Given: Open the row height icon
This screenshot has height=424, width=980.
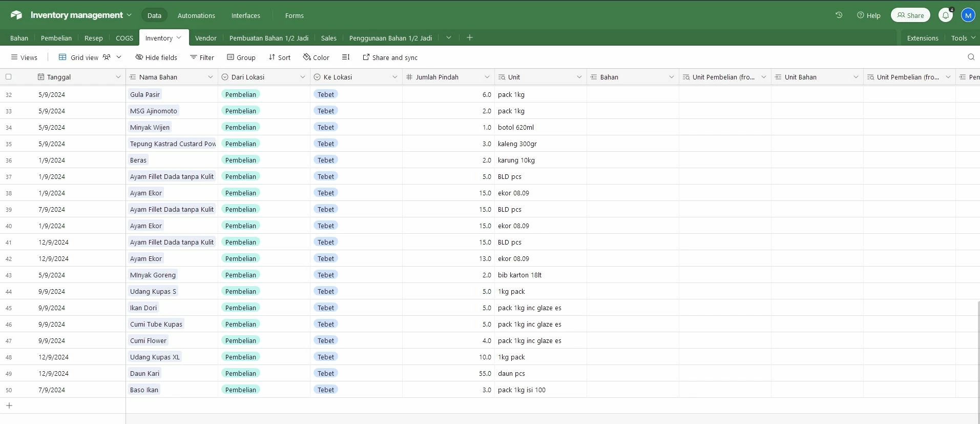Looking at the screenshot, I should [346, 57].
